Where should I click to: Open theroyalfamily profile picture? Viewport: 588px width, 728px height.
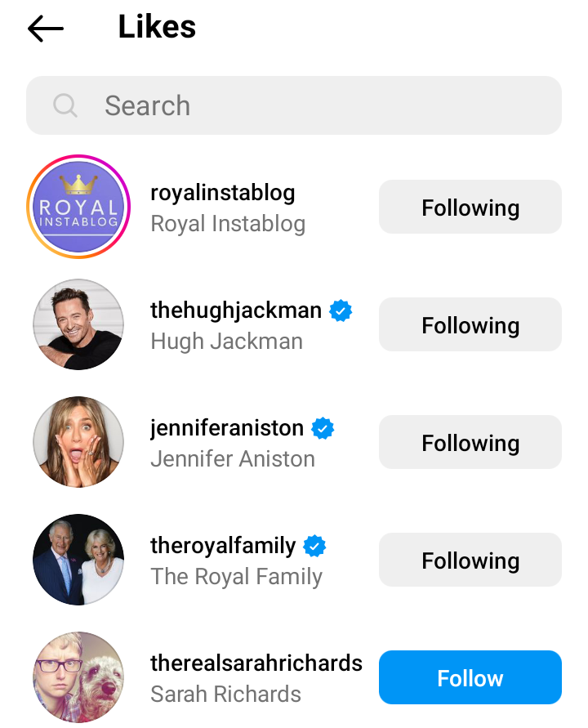point(78,560)
